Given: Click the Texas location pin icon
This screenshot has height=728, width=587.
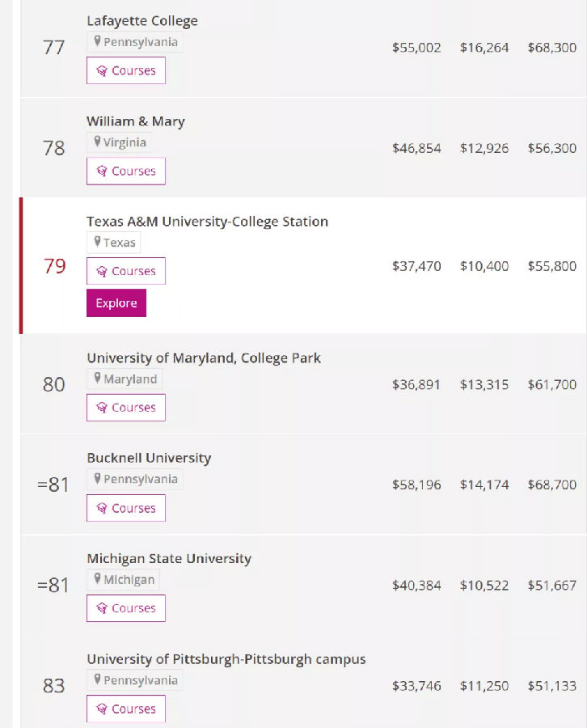Looking at the screenshot, I should tap(98, 242).
